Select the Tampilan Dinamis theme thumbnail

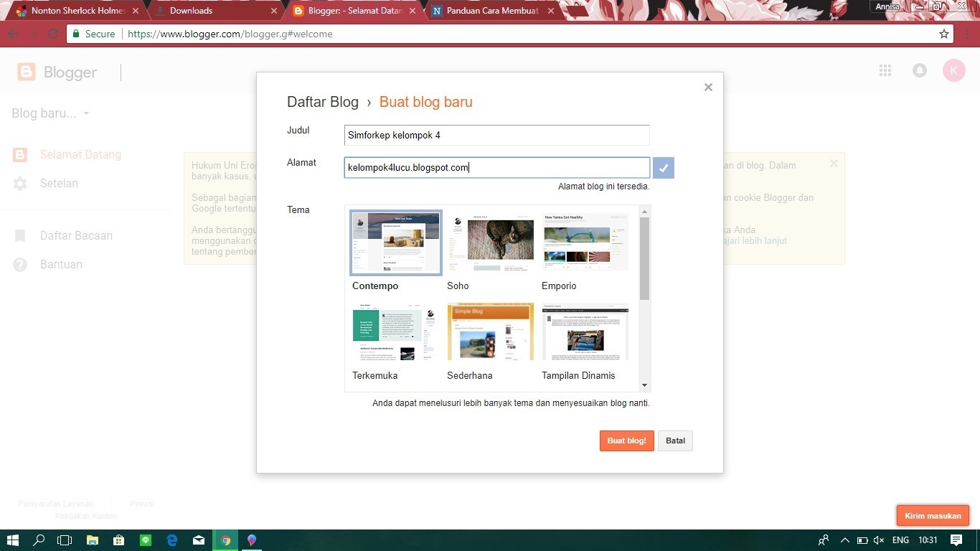point(585,331)
